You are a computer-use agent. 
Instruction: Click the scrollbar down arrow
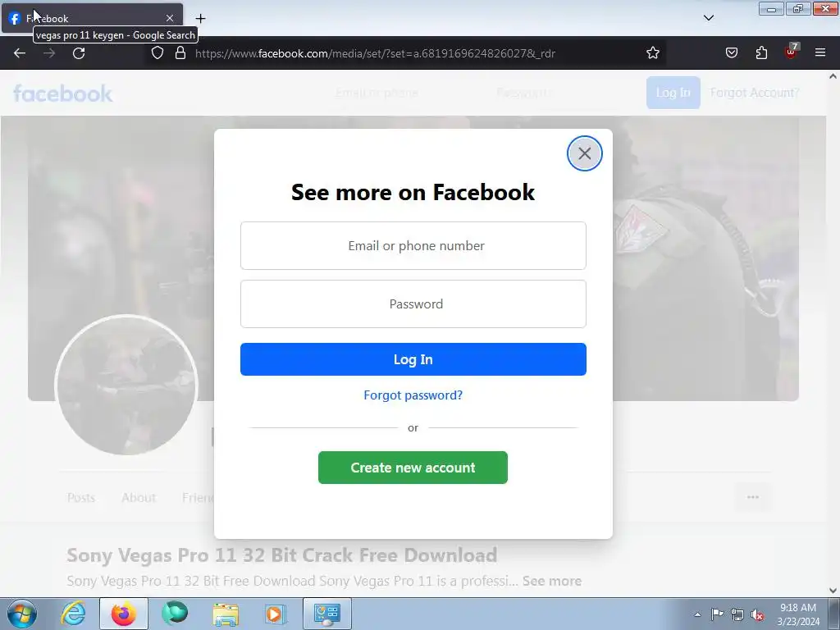click(833, 591)
